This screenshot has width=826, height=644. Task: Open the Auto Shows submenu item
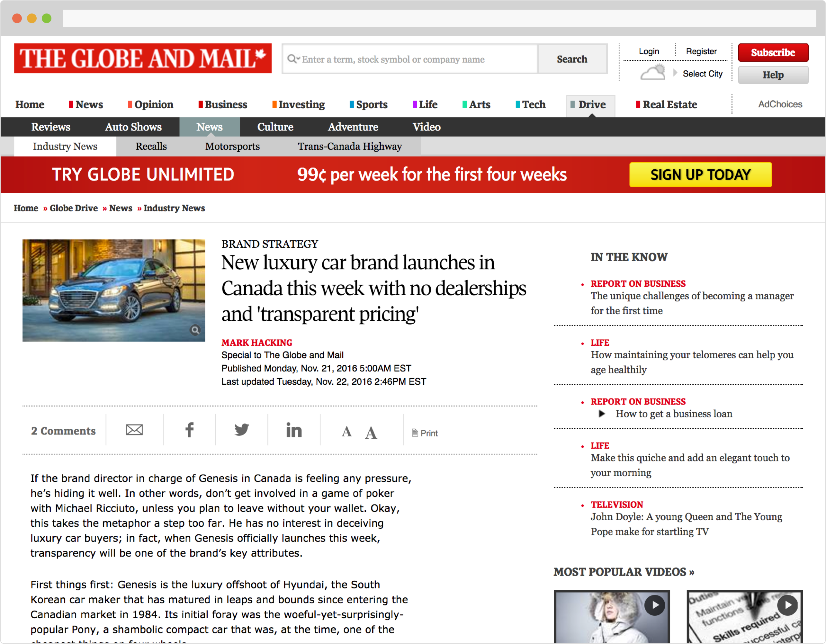coord(133,127)
